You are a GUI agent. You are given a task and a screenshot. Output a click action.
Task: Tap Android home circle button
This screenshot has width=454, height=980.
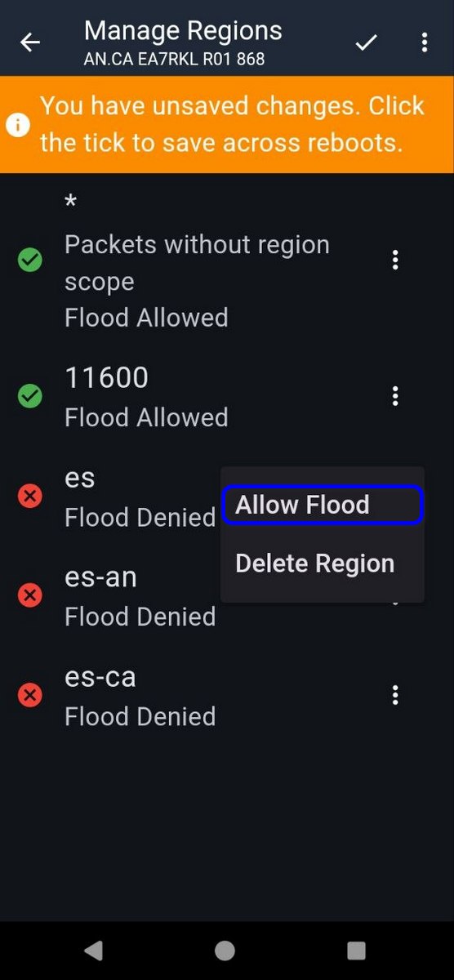pos(225,951)
